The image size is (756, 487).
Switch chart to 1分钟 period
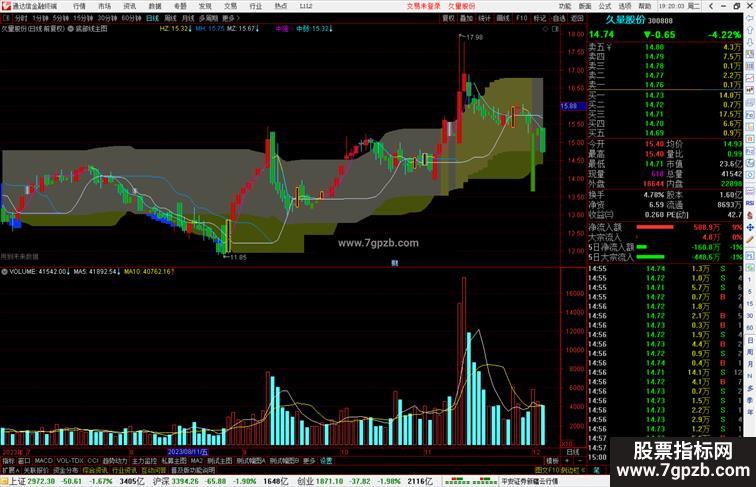coord(40,18)
